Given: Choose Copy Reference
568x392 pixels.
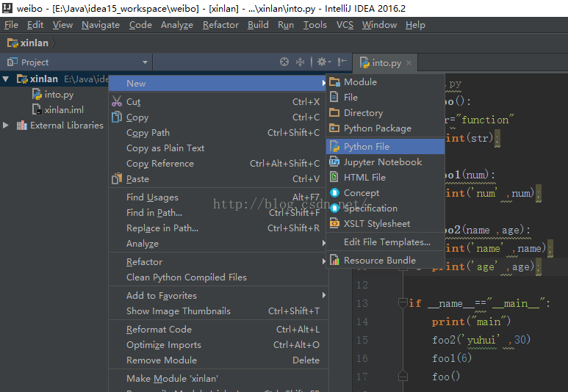Looking at the screenshot, I should [x=218, y=163].
